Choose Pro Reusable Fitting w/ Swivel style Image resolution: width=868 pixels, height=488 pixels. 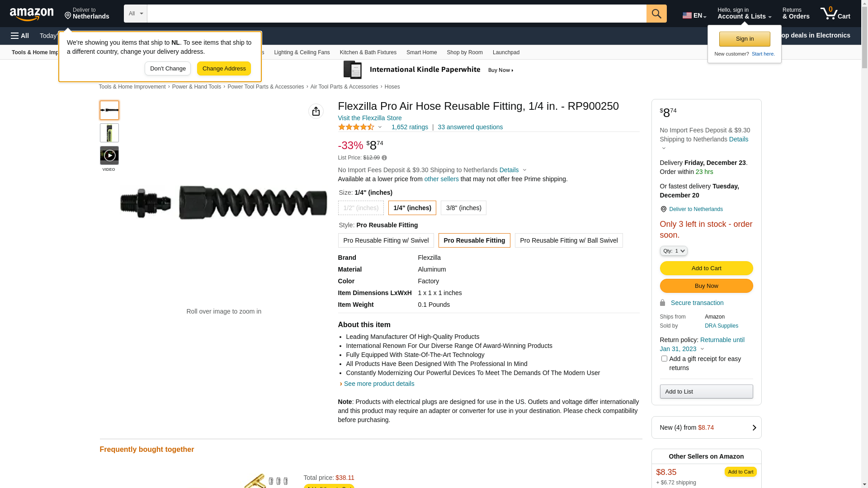click(386, 240)
